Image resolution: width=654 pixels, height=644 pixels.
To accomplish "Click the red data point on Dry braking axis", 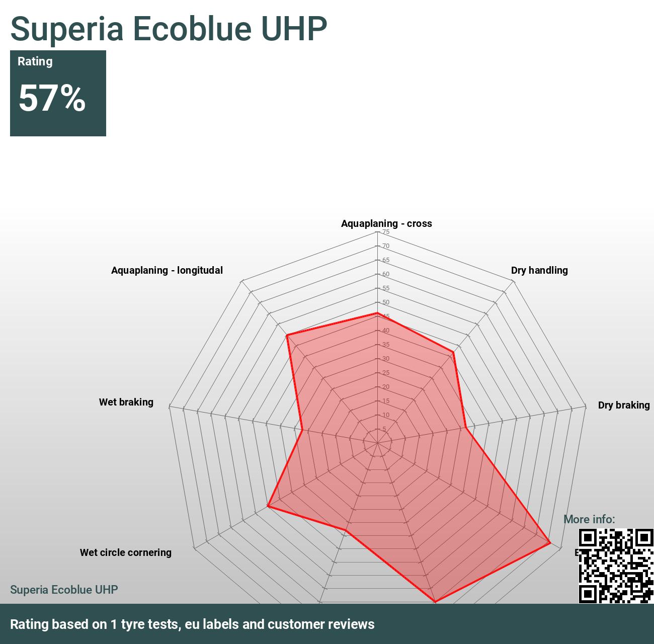I will click(x=466, y=429).
